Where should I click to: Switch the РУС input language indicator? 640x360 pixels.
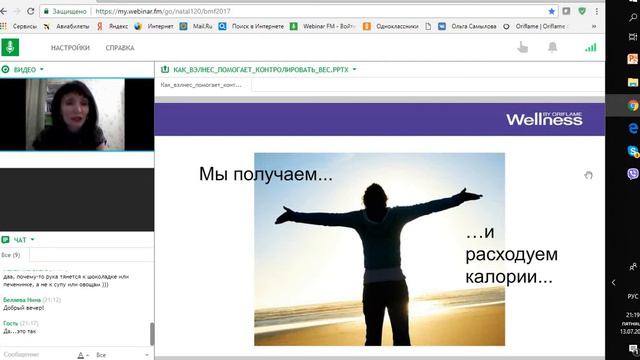[x=633, y=296]
